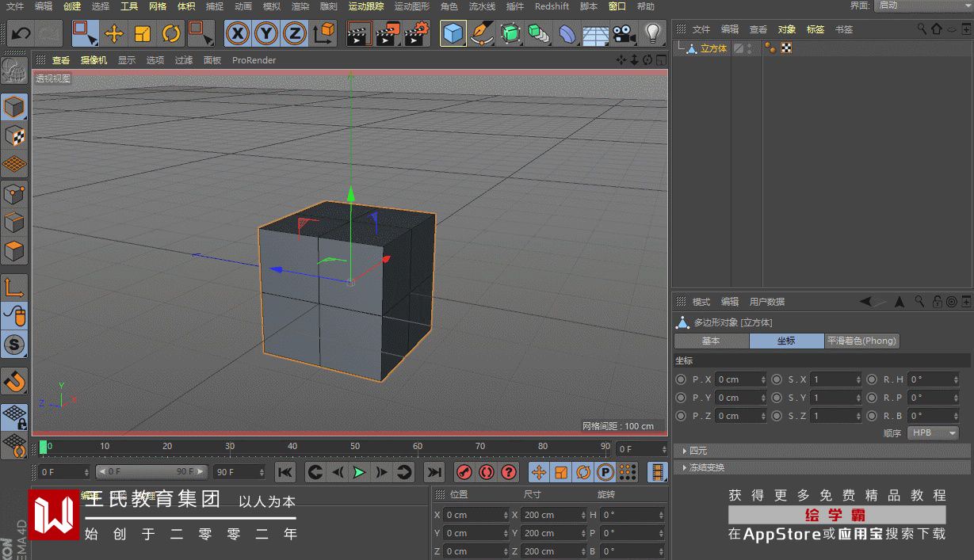Click the Cube primitive icon

click(453, 33)
